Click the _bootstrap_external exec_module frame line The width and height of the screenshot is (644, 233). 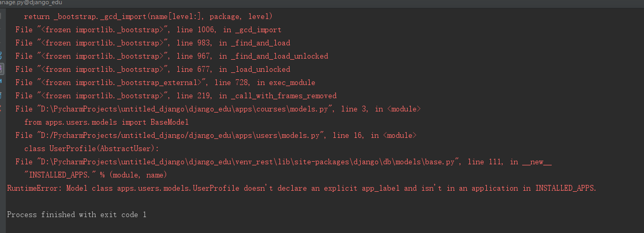click(x=165, y=82)
